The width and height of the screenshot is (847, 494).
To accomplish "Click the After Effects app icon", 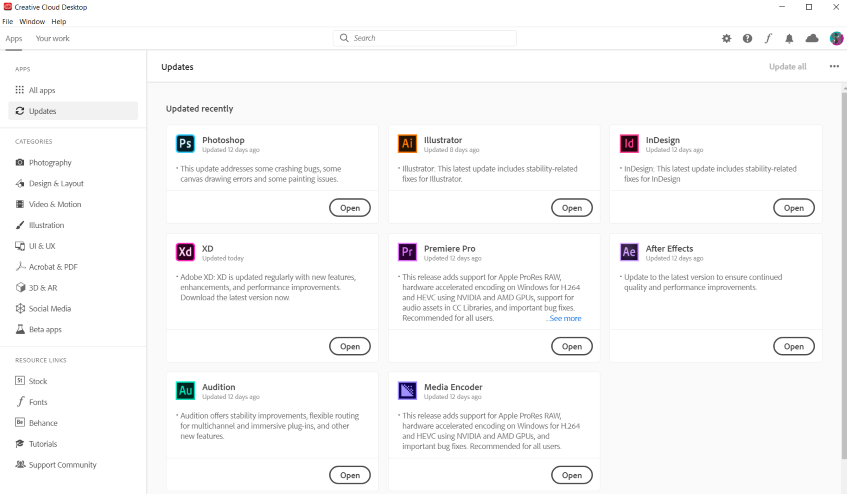I will click(629, 252).
